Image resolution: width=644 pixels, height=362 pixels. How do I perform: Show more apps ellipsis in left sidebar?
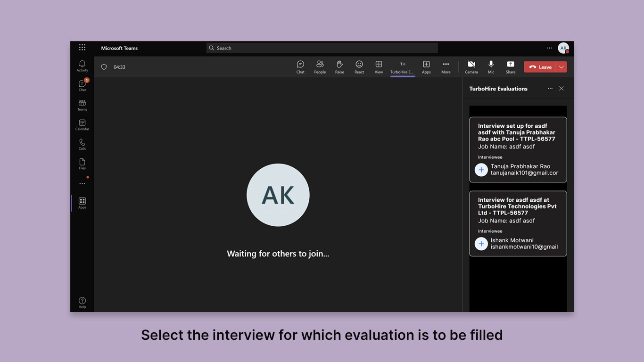[x=83, y=184]
